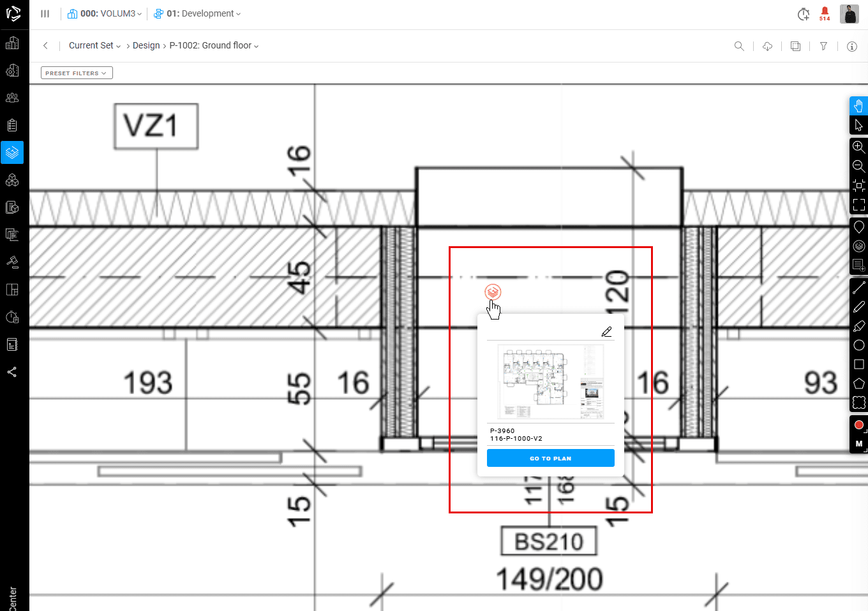Toggle fullscreen view mode
The height and width of the screenshot is (611, 868).
858,205
